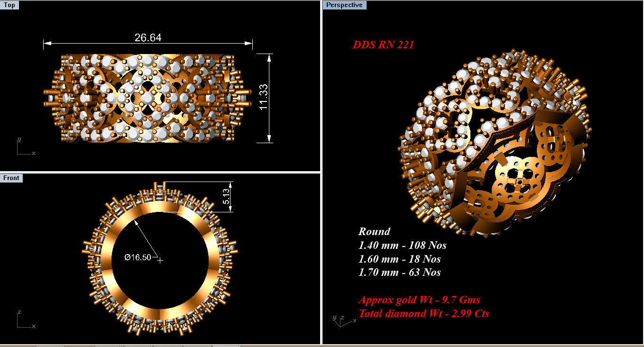Click the center crosshair point in Front viewport

pyautogui.click(x=160, y=260)
